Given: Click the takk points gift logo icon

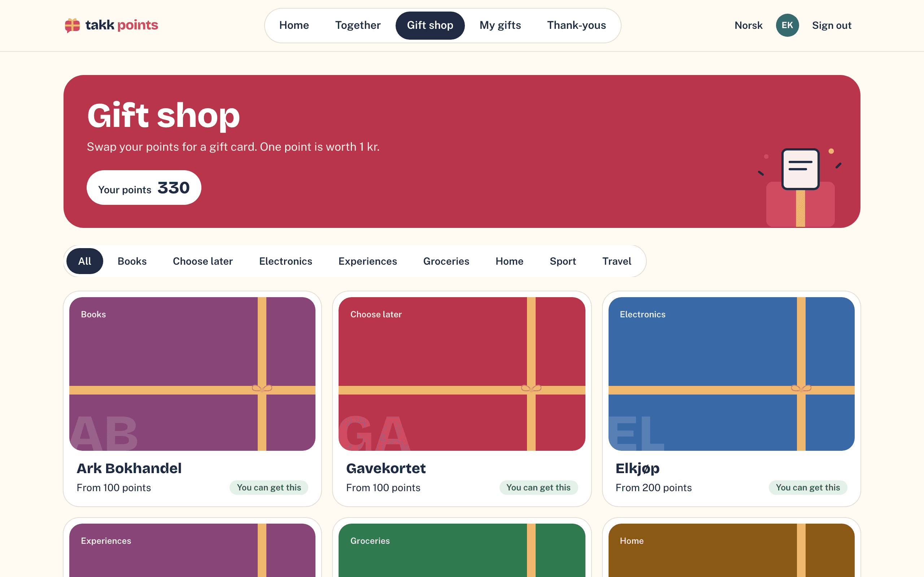Looking at the screenshot, I should pyautogui.click(x=72, y=25).
